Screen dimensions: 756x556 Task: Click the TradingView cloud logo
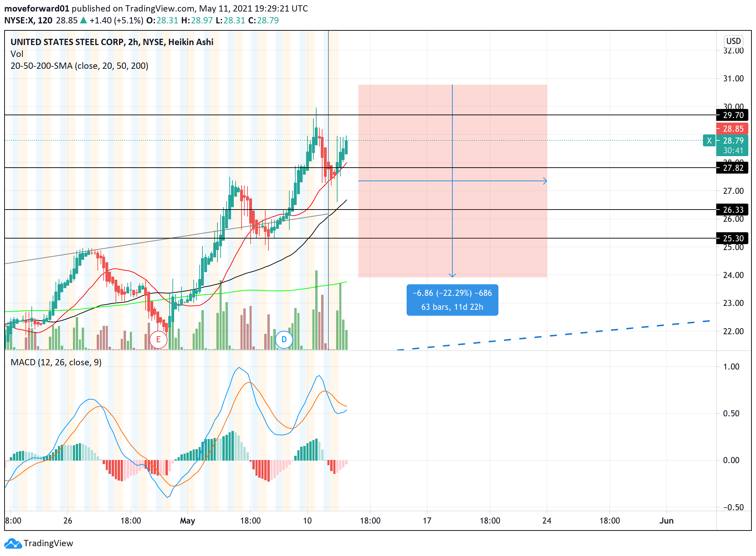coord(13,543)
